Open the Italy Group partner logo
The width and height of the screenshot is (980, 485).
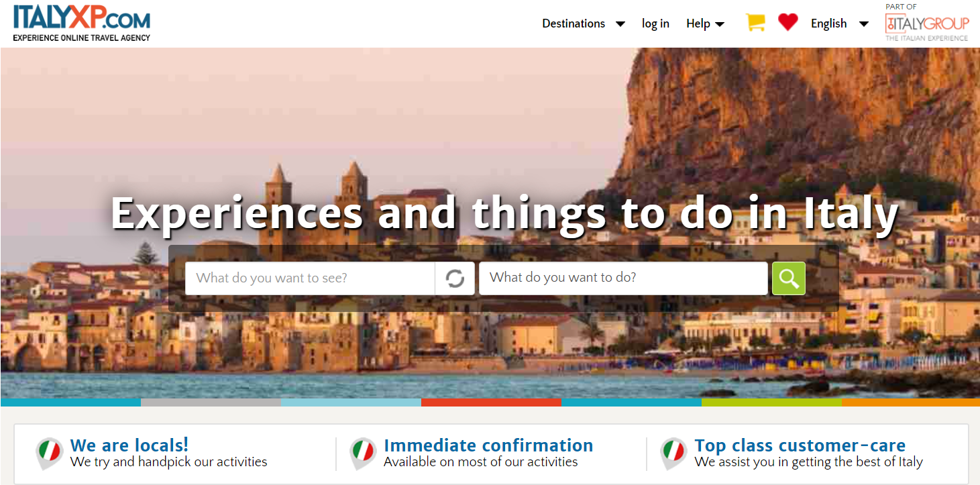coord(927,23)
